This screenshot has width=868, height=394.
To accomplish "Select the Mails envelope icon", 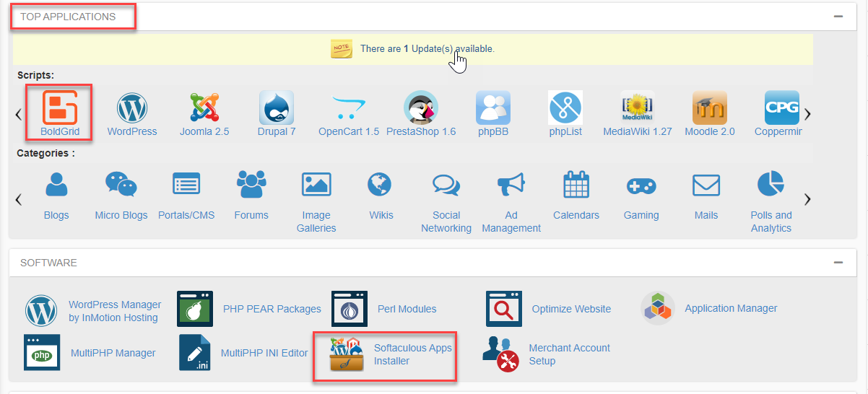I will (706, 185).
